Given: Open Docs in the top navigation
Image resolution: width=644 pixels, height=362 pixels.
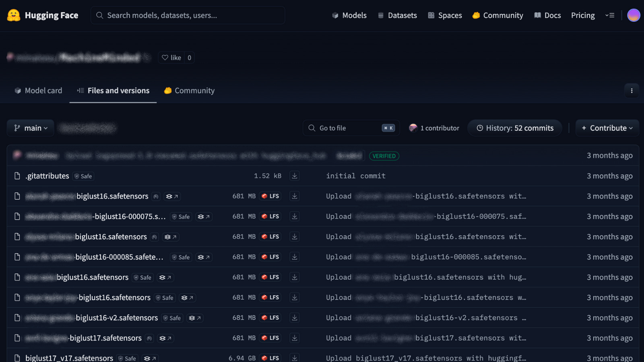Looking at the screenshot, I should (547, 15).
